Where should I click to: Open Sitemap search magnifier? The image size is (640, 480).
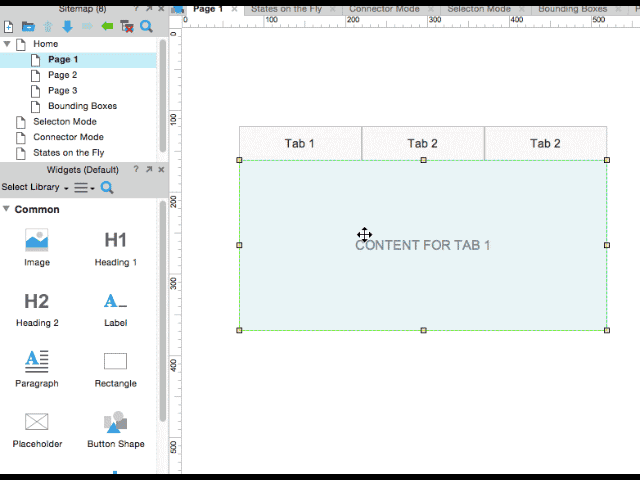click(146, 27)
